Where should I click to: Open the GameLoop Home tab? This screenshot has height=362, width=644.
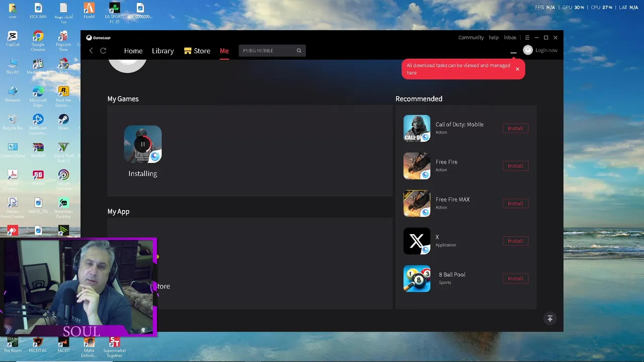click(133, 51)
